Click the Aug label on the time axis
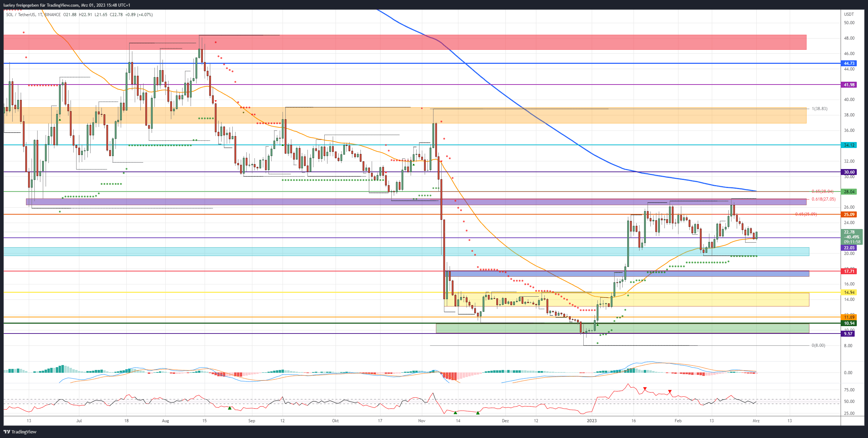 [x=165, y=421]
